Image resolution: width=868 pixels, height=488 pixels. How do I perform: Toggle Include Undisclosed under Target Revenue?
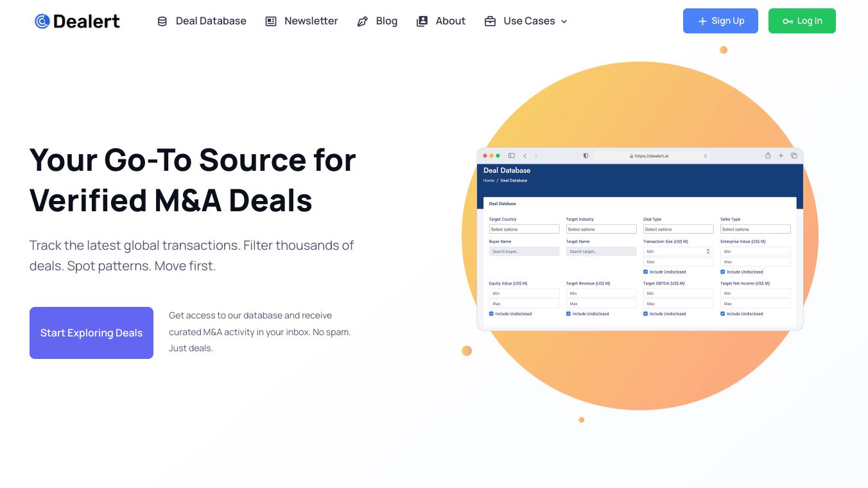click(568, 313)
